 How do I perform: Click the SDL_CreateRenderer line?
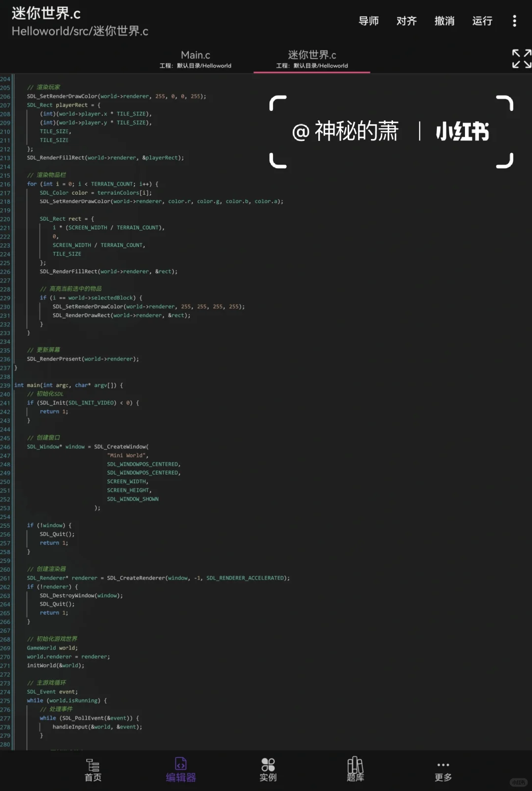158,578
